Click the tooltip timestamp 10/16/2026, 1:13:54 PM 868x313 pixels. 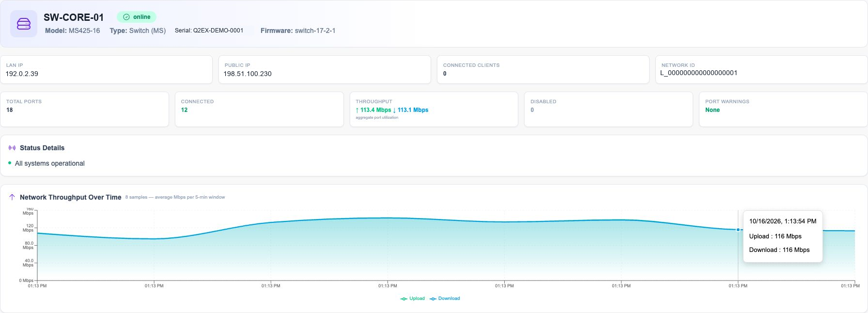pos(783,221)
